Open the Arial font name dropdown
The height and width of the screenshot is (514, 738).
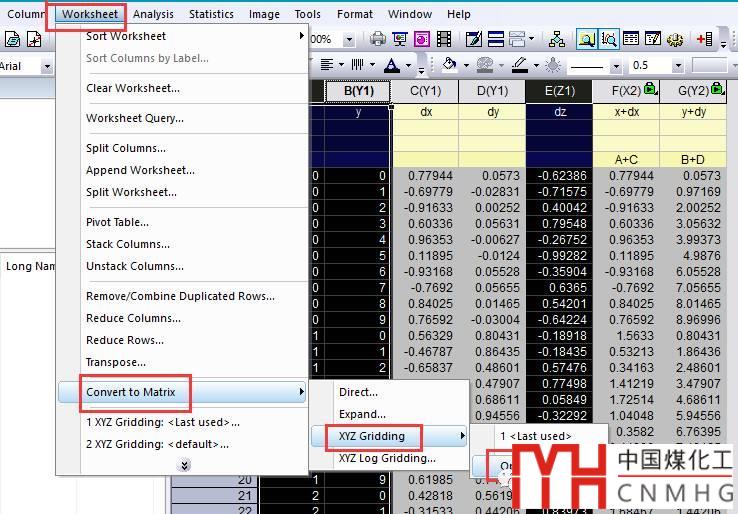coord(46,66)
